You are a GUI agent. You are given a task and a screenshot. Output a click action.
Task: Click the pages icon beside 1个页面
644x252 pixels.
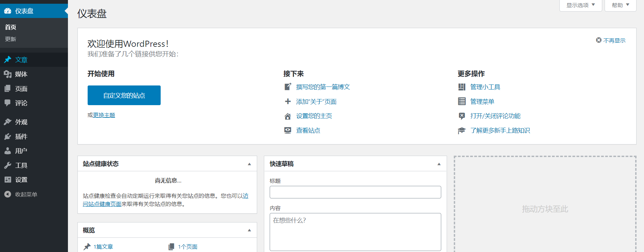[172, 247]
